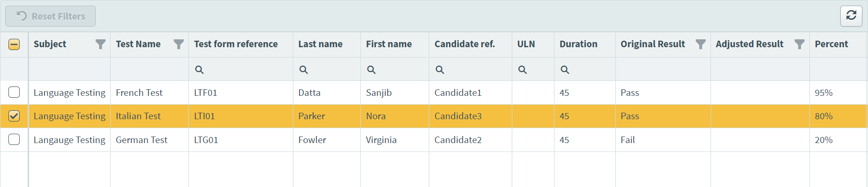Open the Adjusted Result filter funnel
868x187 pixels.
(x=800, y=44)
